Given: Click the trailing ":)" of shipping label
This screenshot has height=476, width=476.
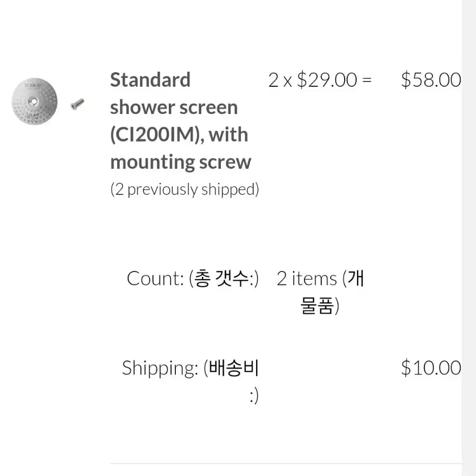Looking at the screenshot, I should pos(254,396).
